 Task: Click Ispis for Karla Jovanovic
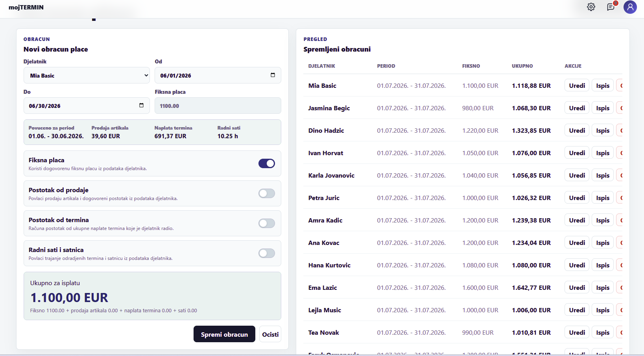pos(603,175)
